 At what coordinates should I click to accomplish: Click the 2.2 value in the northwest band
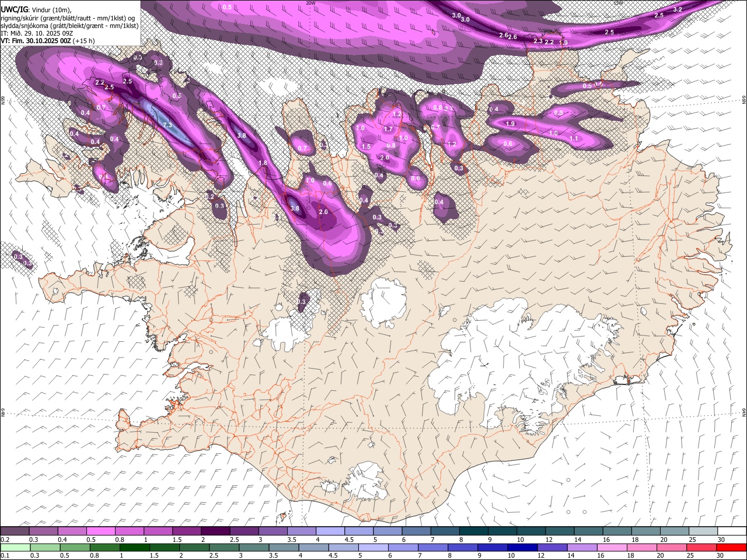pyautogui.click(x=99, y=83)
